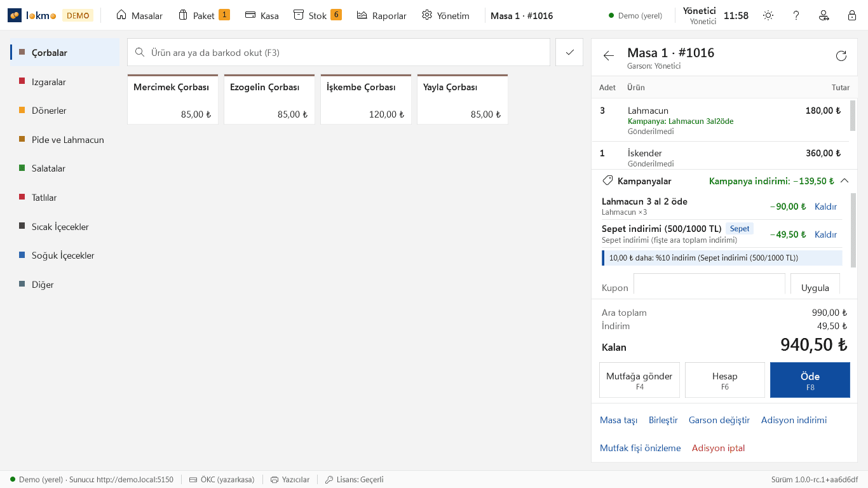Lock the screen with the padlock icon
Image resolution: width=868 pixels, height=488 pixels.
click(x=852, y=15)
